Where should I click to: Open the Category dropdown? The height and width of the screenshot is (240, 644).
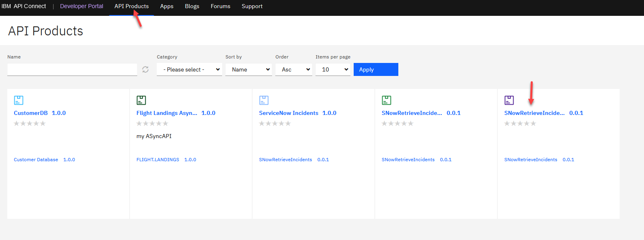189,70
